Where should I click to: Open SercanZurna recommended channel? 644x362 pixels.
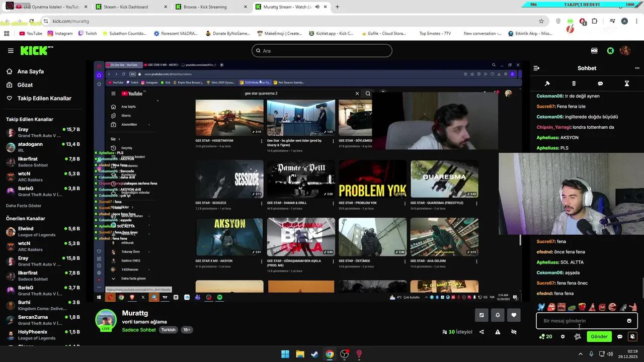point(43,320)
